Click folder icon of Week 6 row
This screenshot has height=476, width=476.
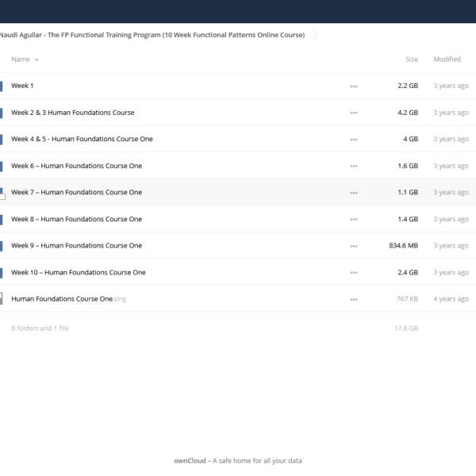point(2,167)
